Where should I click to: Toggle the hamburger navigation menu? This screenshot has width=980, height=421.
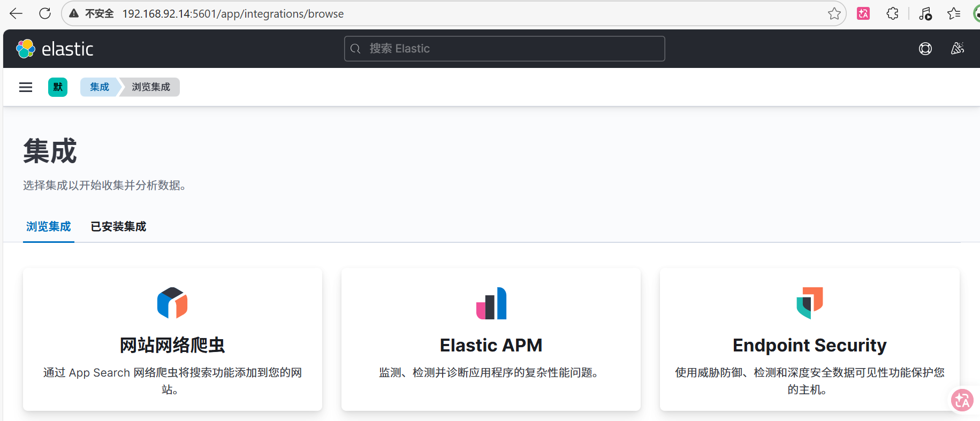pos(26,87)
